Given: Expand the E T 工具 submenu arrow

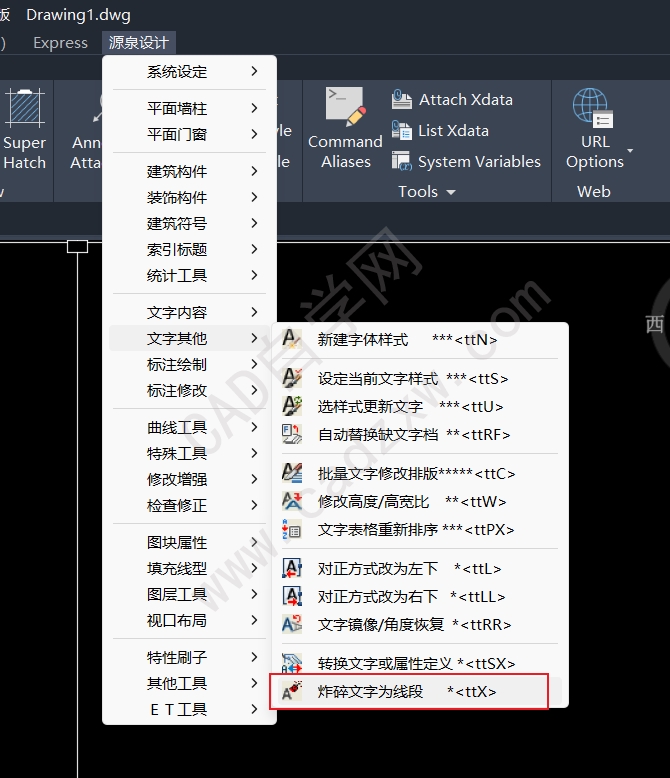Looking at the screenshot, I should pyautogui.click(x=254, y=709).
